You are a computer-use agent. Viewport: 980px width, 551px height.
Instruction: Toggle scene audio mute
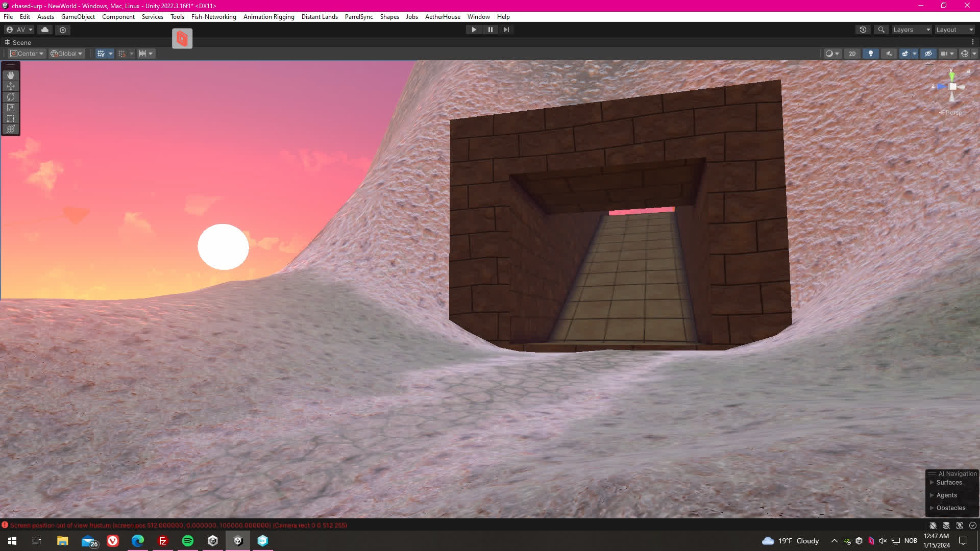point(889,54)
